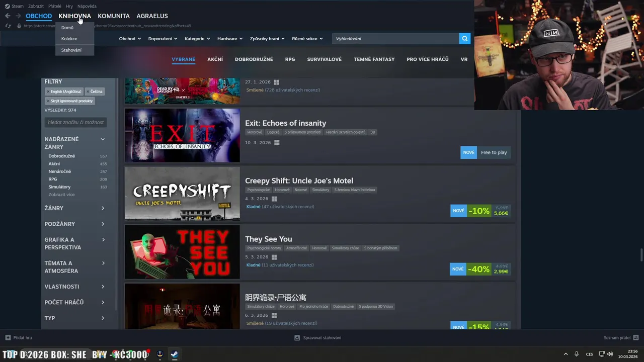This screenshot has height=362, width=644.
Task: Open Creepy Shift: Uncle Joe's Motel title
Action: (299, 180)
